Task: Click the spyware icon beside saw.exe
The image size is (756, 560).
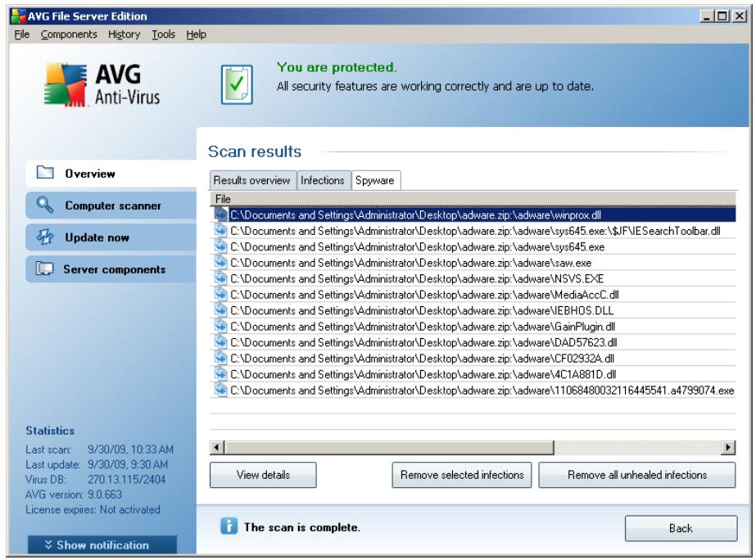Action: pos(220,262)
